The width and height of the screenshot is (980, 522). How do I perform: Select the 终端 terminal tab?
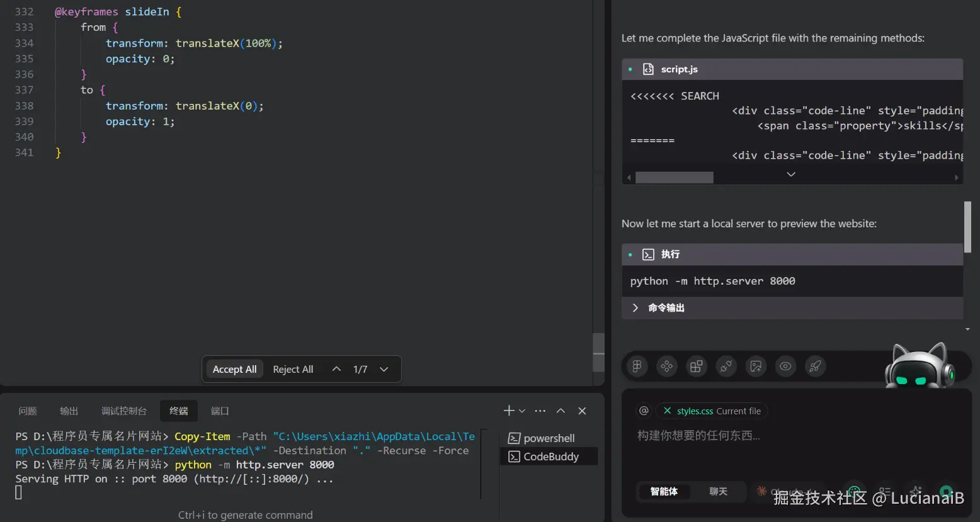pos(179,411)
